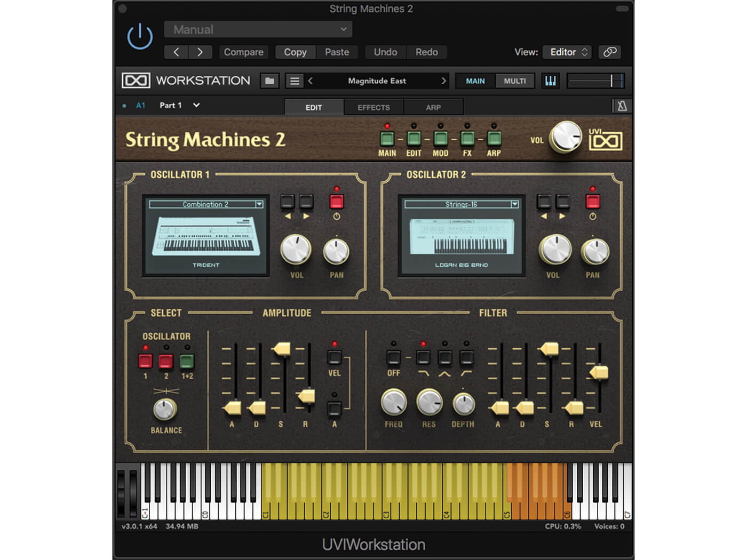Go to previous preset with left arrow
The width and height of the screenshot is (747, 560).
point(176,52)
